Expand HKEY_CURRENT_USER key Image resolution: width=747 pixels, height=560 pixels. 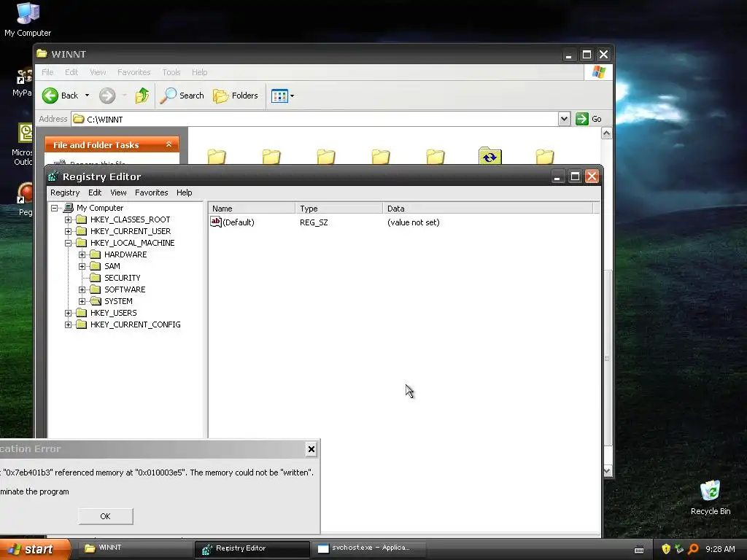(68, 231)
